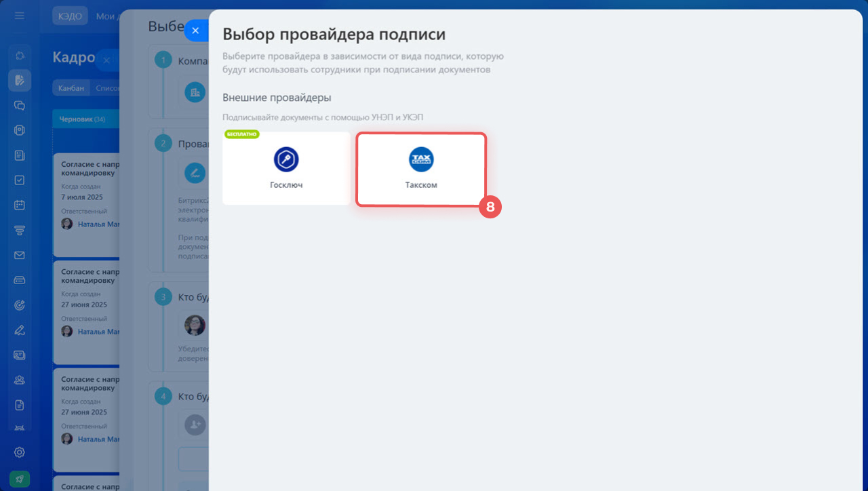Open the mail envelope sidebar icon
Image resolution: width=868 pixels, height=491 pixels.
pyautogui.click(x=20, y=256)
